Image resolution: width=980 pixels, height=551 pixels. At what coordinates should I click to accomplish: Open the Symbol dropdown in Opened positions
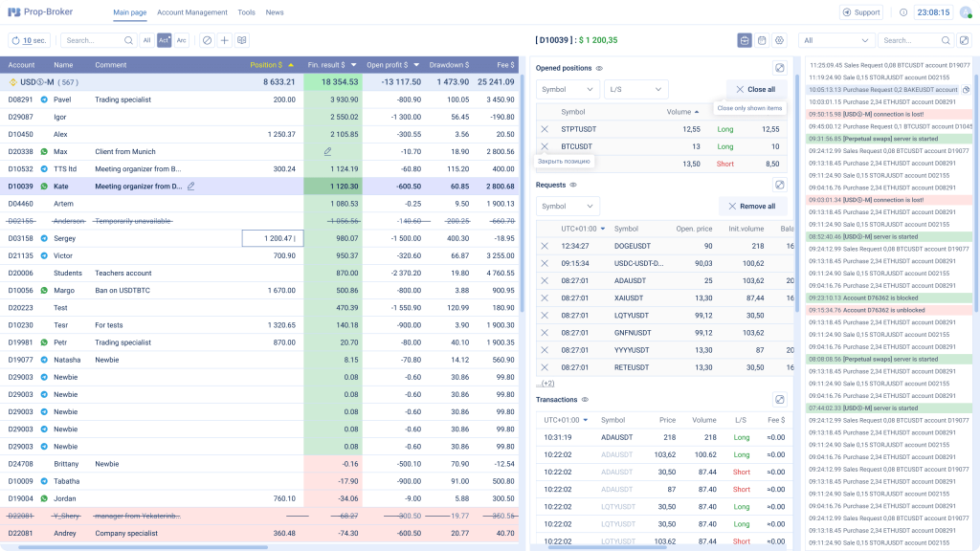tap(569, 88)
